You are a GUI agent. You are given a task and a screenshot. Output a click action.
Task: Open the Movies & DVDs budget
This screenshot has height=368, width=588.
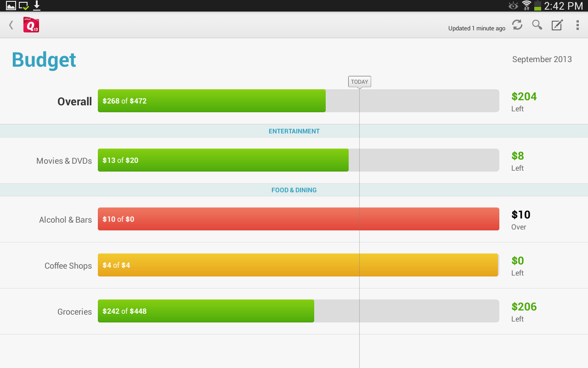(x=223, y=160)
